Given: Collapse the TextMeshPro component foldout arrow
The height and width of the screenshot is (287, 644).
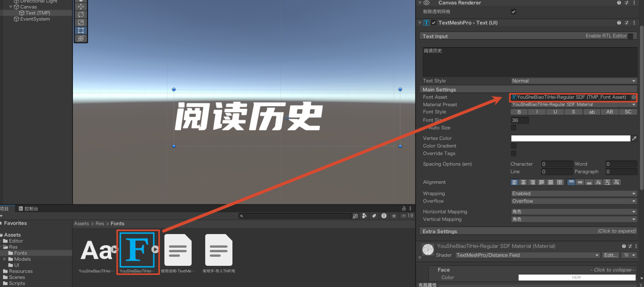Looking at the screenshot, I should click(x=420, y=23).
